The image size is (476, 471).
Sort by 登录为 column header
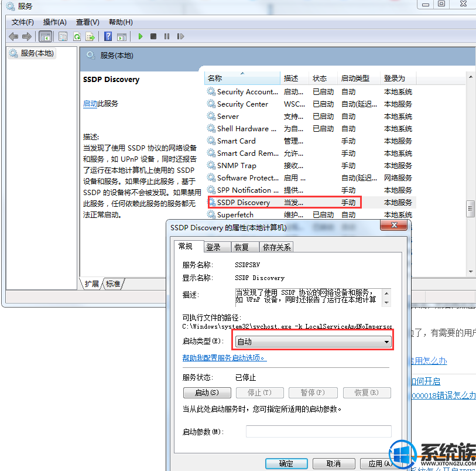point(398,78)
